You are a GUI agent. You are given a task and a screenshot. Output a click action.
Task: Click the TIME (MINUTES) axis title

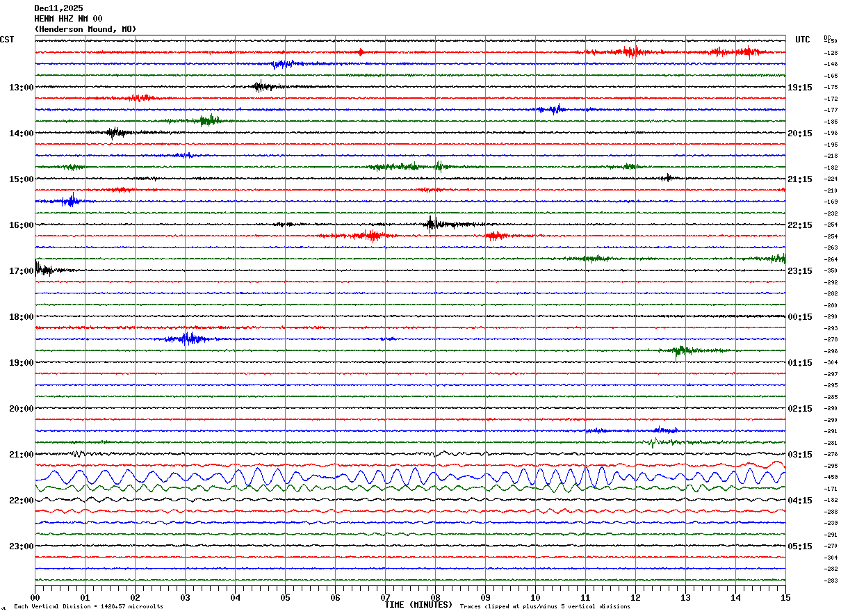point(418,605)
